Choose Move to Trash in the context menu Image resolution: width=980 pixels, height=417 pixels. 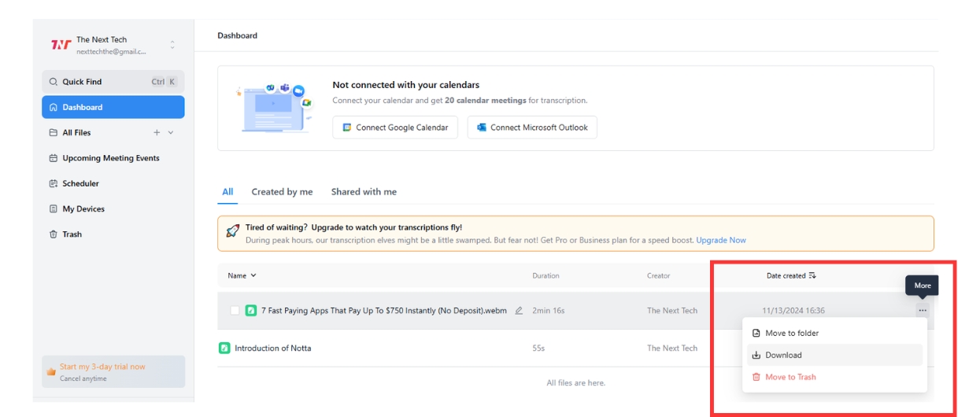834,377
